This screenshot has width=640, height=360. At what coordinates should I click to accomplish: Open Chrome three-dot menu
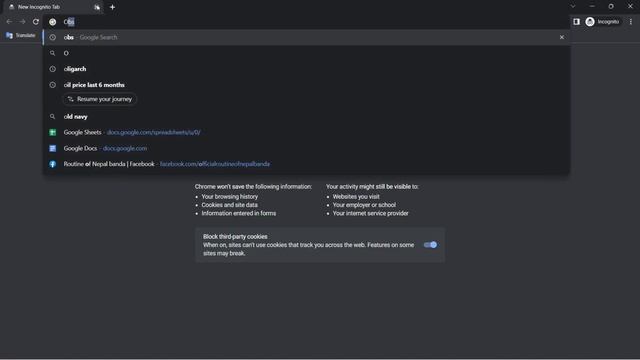(631, 22)
